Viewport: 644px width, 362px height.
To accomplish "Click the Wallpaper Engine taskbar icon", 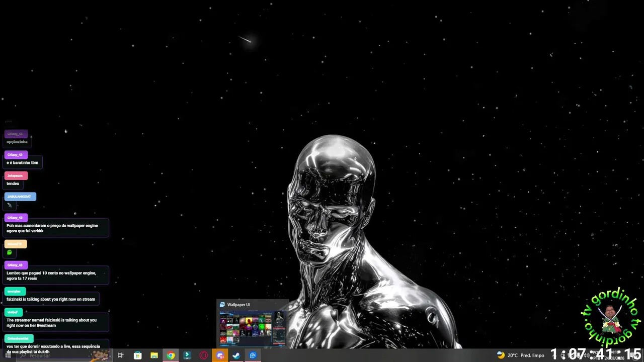I will point(253,355).
